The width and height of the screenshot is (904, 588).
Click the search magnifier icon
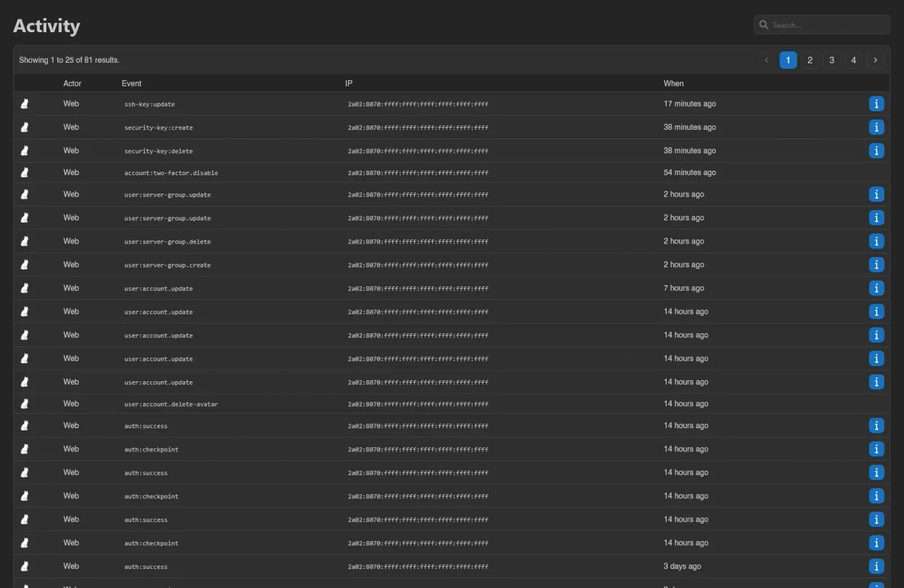[x=764, y=25]
